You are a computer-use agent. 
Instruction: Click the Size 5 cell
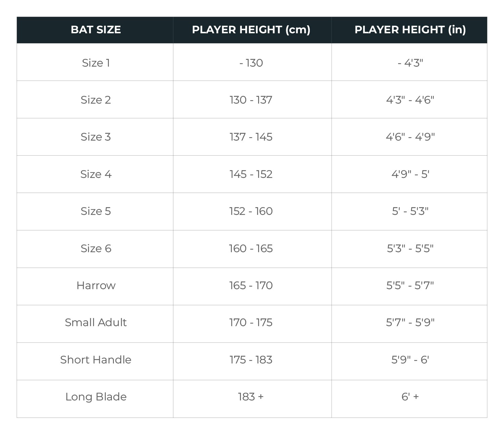(x=96, y=211)
